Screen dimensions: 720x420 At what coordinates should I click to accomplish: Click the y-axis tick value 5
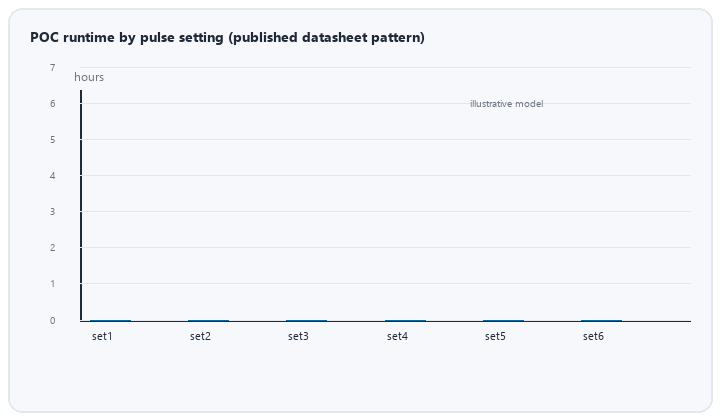tap(53, 140)
